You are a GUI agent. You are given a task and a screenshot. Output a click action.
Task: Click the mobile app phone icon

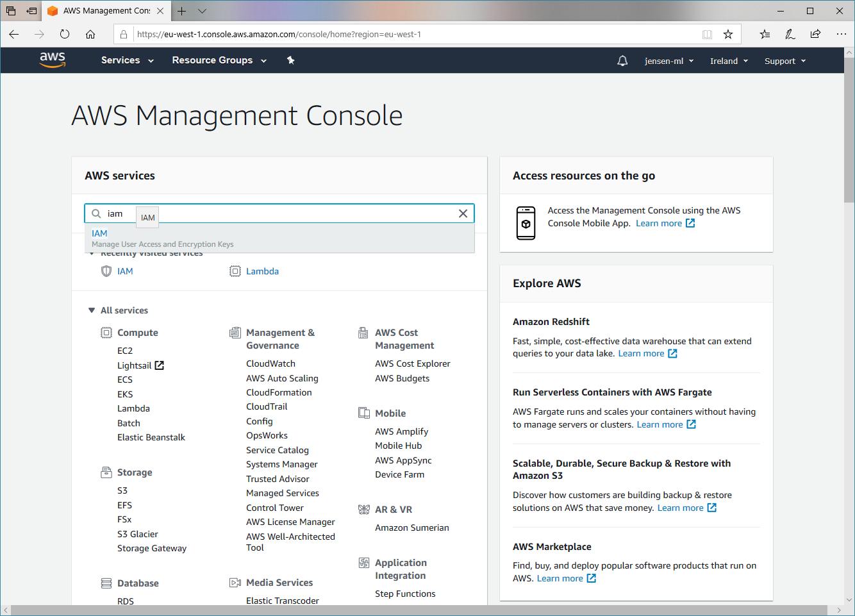526,223
